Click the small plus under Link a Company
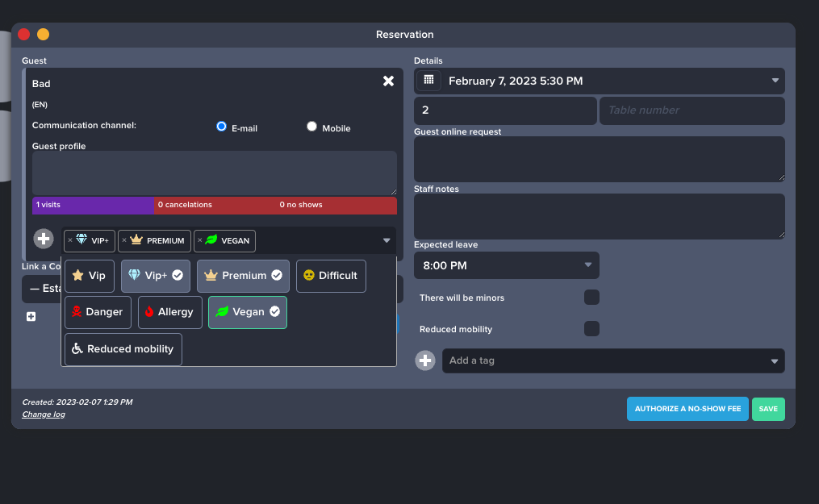Viewport: 819px width, 504px height. click(x=31, y=317)
